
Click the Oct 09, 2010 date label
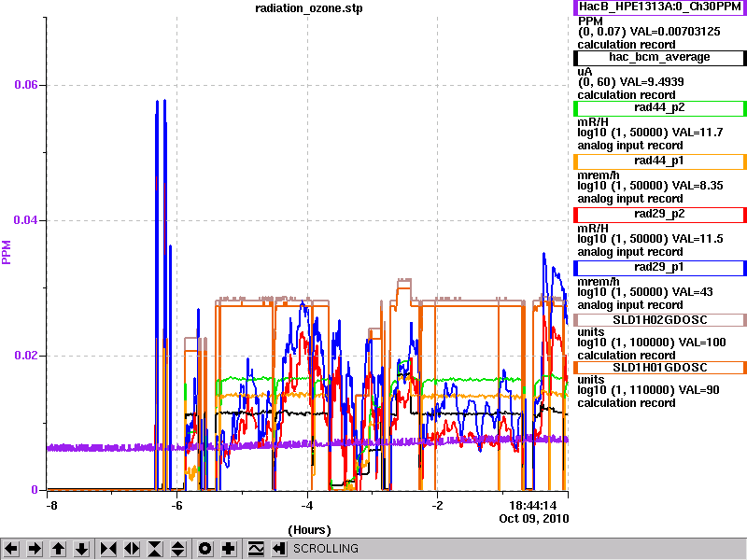click(533, 518)
